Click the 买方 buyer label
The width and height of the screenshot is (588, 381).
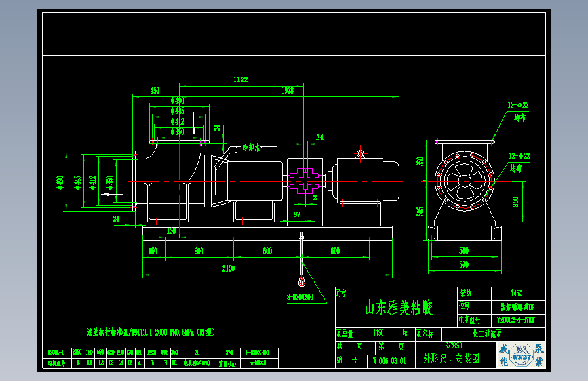tap(341, 293)
